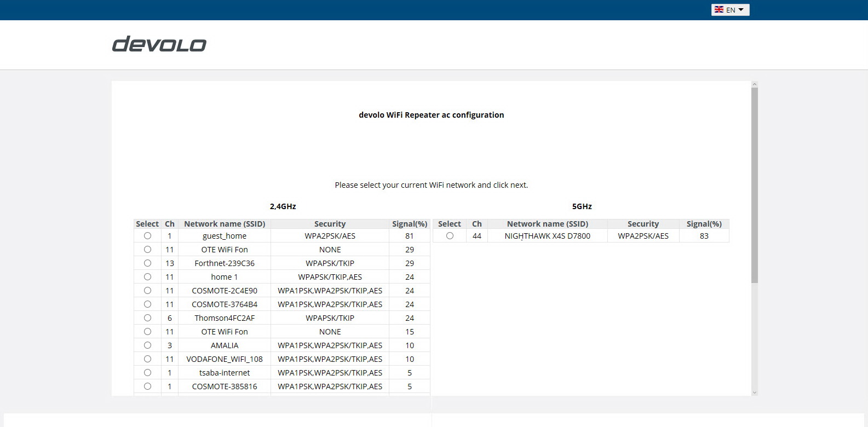Click channel "13" in the Forthnet-239C36 row
This screenshot has height=427, width=868.
tap(170, 263)
